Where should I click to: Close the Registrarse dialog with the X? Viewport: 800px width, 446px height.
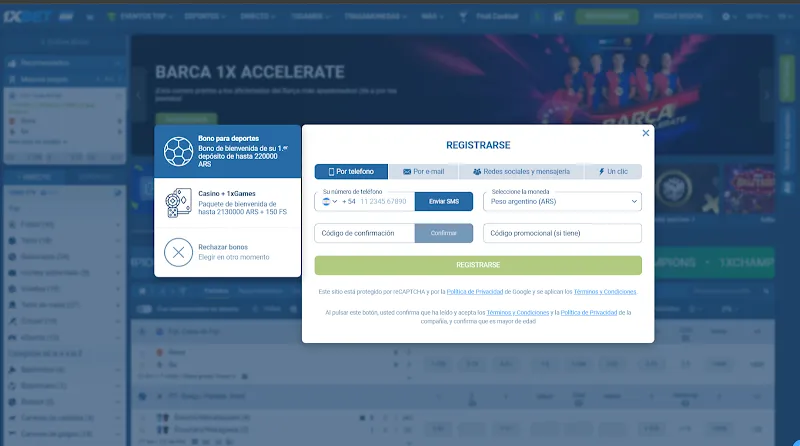click(645, 133)
